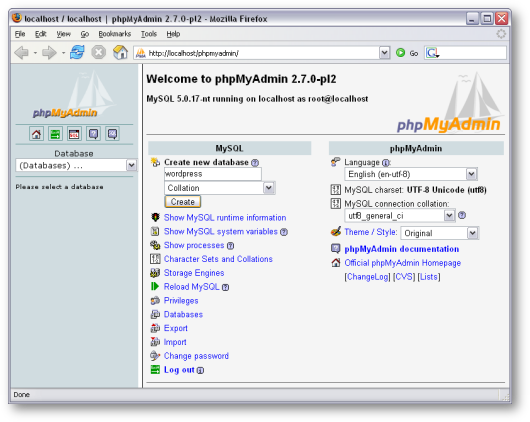This screenshot has height=422, width=530.
Task: Open the File menu
Action: coord(20,34)
